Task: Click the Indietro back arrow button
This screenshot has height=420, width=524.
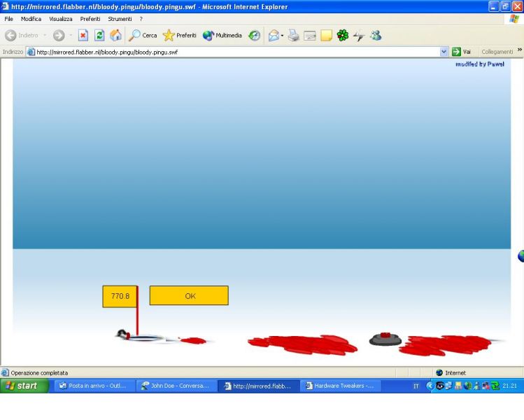Action: click(x=22, y=36)
